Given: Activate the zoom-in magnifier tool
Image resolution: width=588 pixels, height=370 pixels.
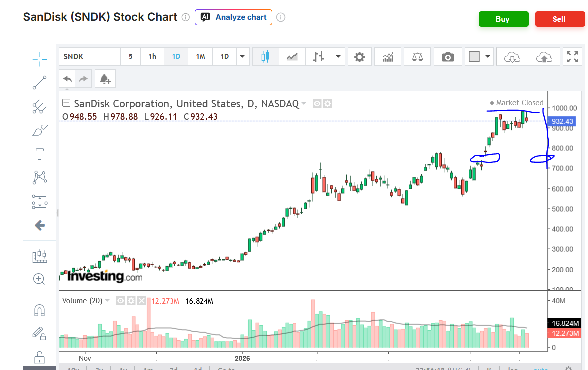Looking at the screenshot, I should tap(39, 279).
